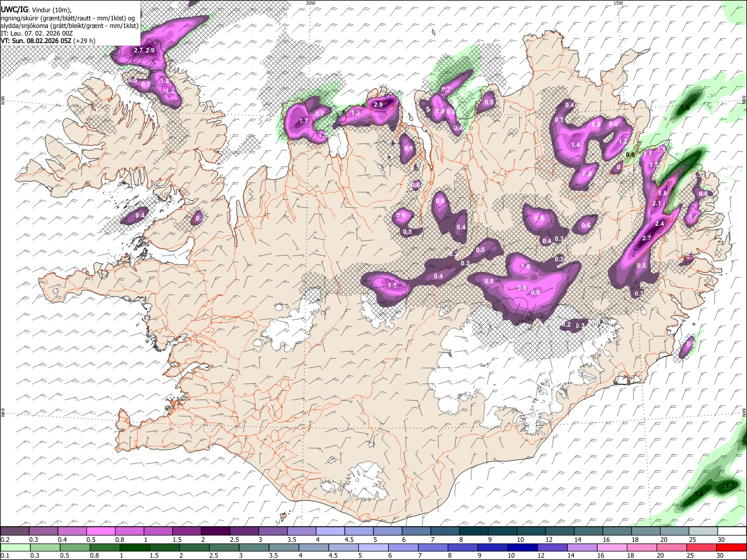Click the 'slydda/snjókoma' legend description line
The width and height of the screenshot is (747, 560).
69,26
